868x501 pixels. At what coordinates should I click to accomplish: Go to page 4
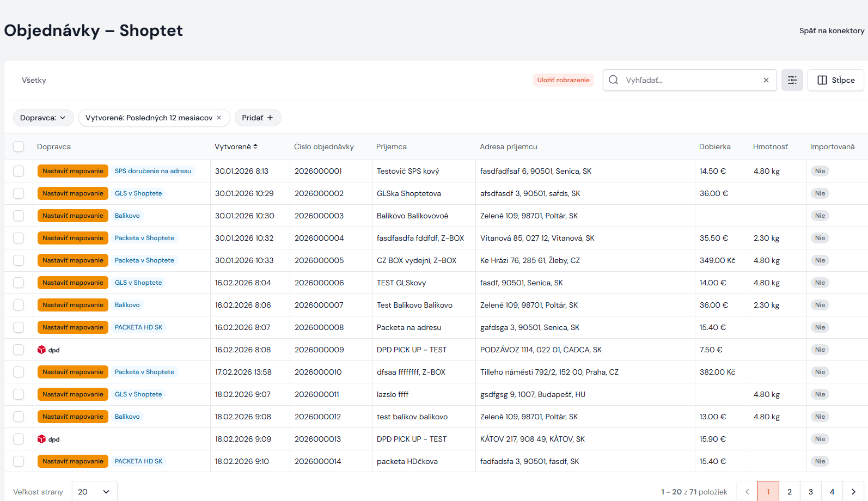click(832, 492)
